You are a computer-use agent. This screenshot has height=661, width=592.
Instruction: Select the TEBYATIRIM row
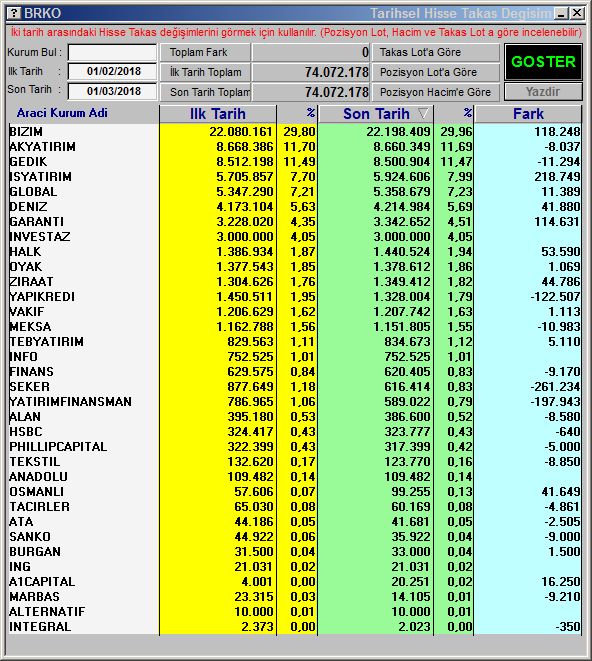[295, 341]
